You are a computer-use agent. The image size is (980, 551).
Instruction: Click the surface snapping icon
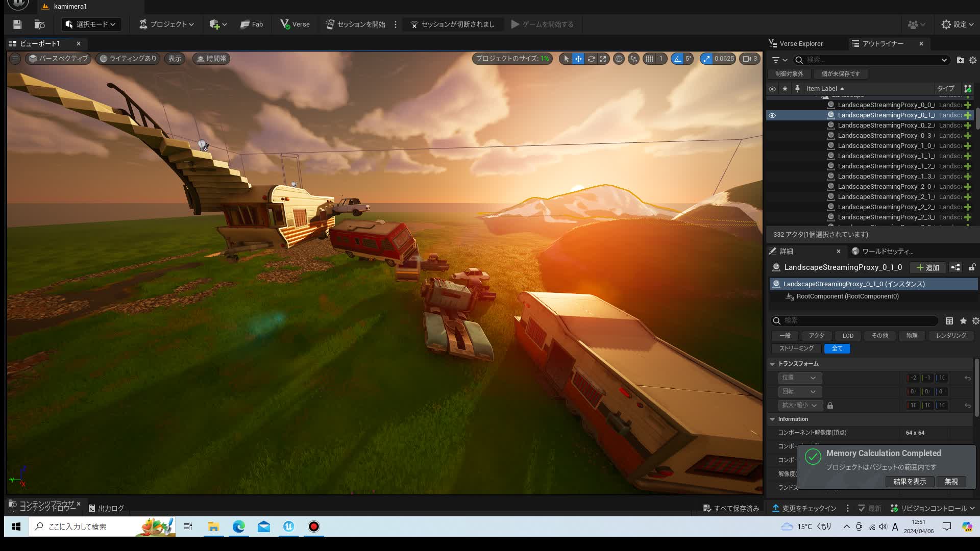(x=633, y=59)
